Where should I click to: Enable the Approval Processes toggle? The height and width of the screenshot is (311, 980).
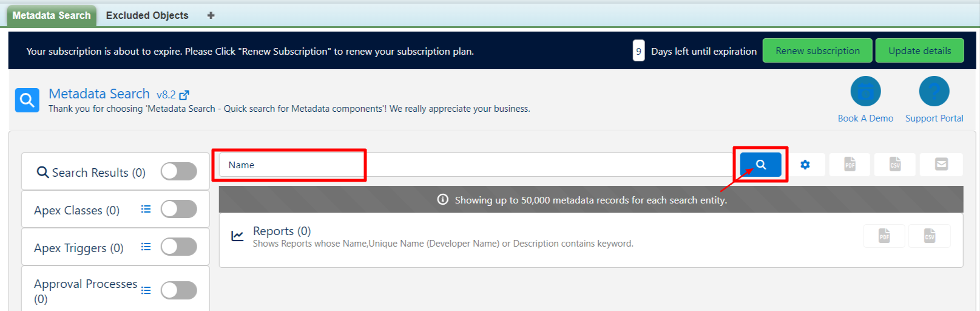point(179,290)
